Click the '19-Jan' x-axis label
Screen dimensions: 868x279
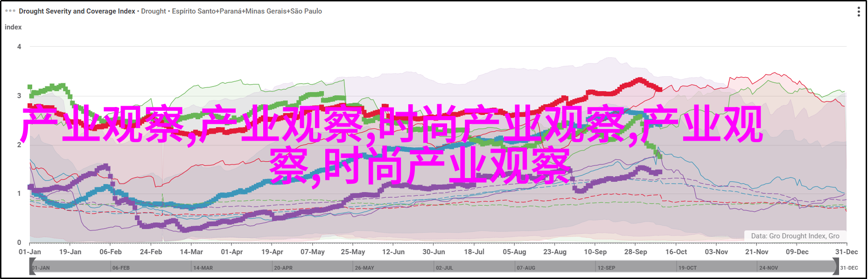(x=70, y=252)
